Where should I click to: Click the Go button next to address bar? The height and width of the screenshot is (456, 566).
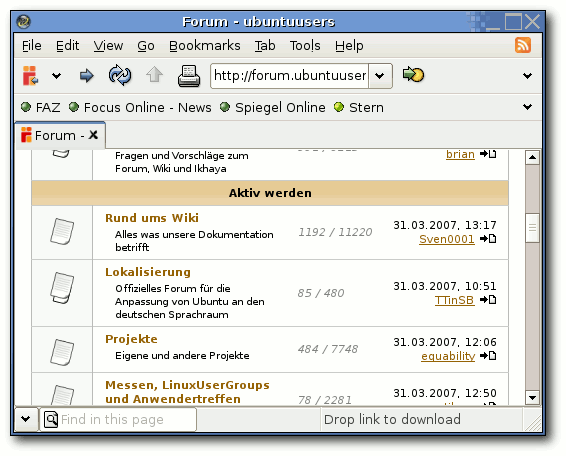click(x=413, y=75)
